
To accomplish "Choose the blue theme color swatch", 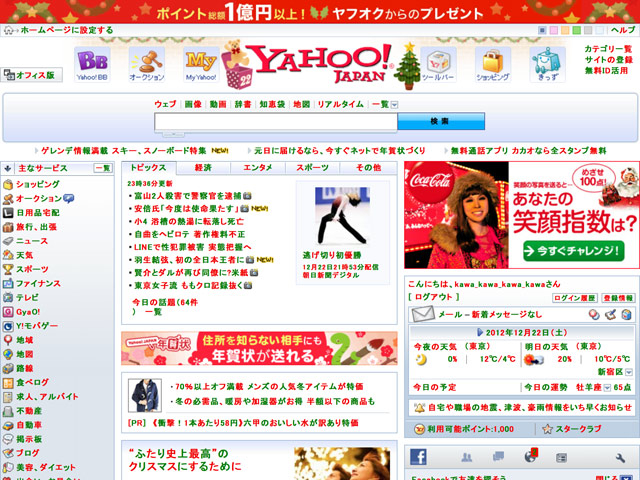I will tap(542, 30).
